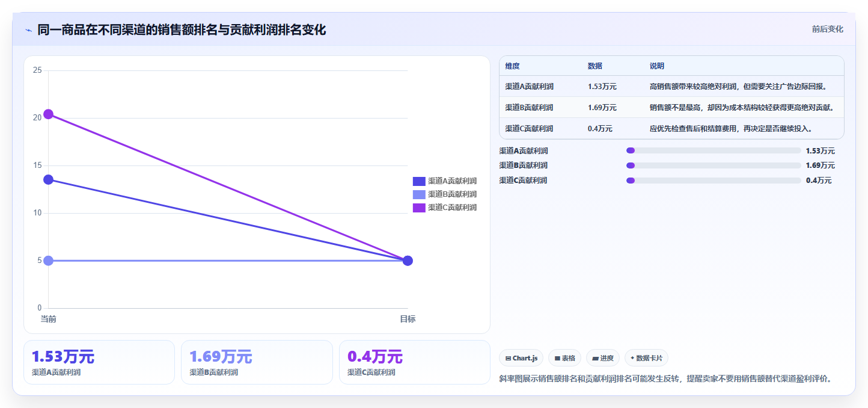Click the 渠道B贡献利润 progress bar
The image size is (868, 408).
point(714,165)
